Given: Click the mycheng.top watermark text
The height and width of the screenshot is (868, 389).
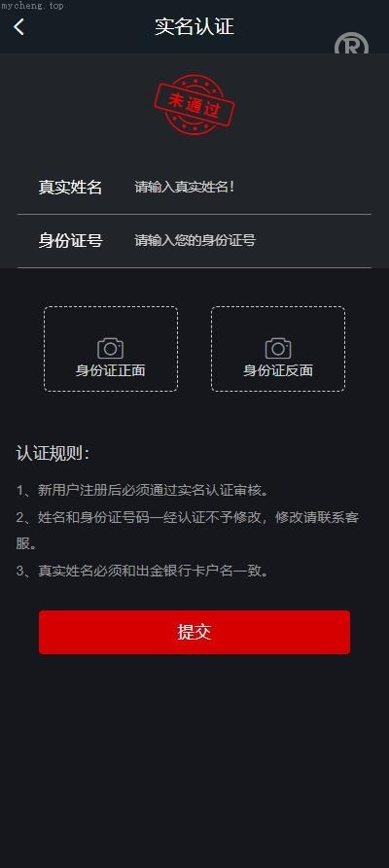Looking at the screenshot, I should click(x=32, y=6).
